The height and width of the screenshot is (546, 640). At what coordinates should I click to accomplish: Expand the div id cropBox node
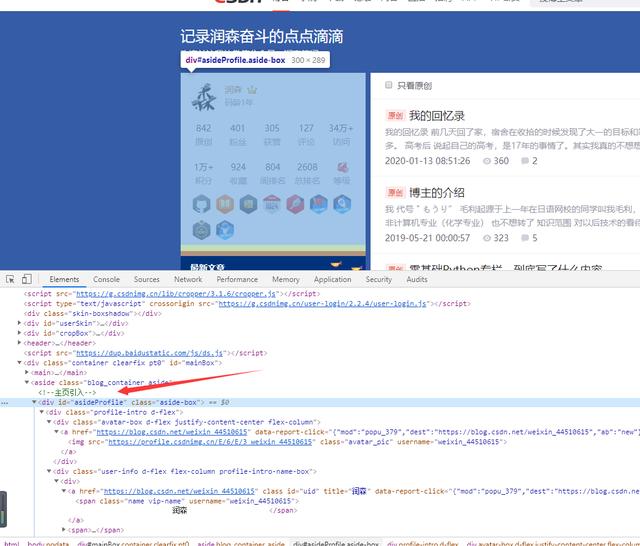(x=19, y=333)
